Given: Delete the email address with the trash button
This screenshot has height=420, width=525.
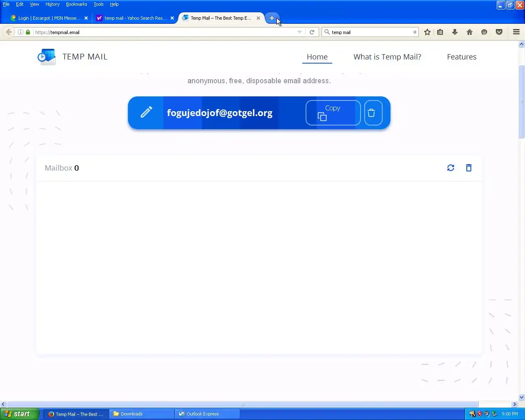Looking at the screenshot, I should (x=373, y=113).
